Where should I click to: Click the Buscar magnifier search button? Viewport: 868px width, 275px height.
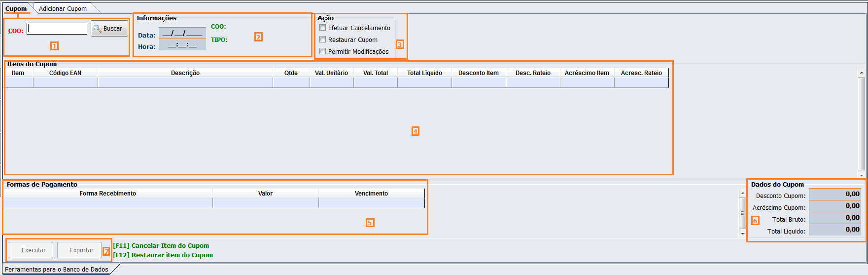(109, 29)
